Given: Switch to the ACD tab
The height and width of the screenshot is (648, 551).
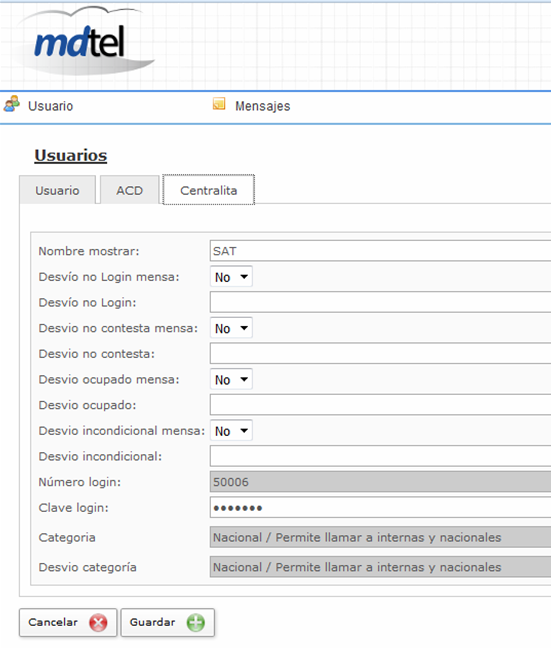Looking at the screenshot, I should (x=129, y=190).
